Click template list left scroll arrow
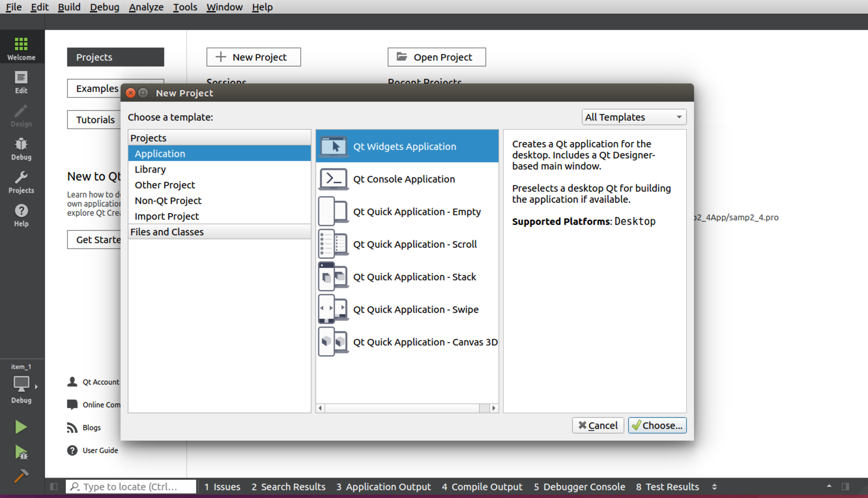 (320, 408)
